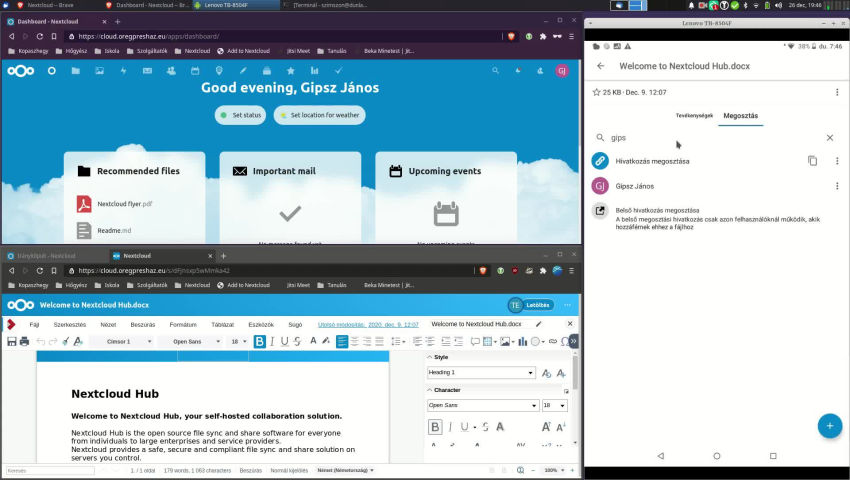
Task: Open last modification date link
Action: (x=368, y=324)
